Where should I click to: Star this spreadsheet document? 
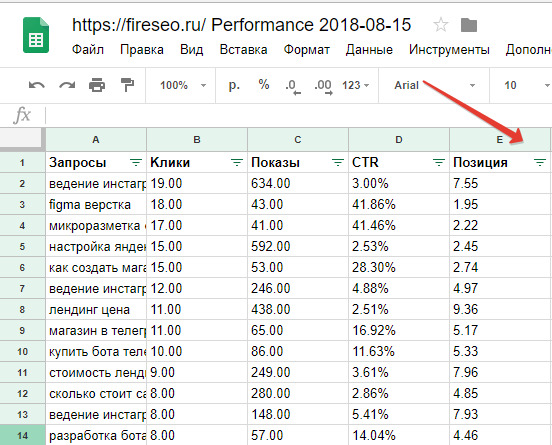coord(440,25)
